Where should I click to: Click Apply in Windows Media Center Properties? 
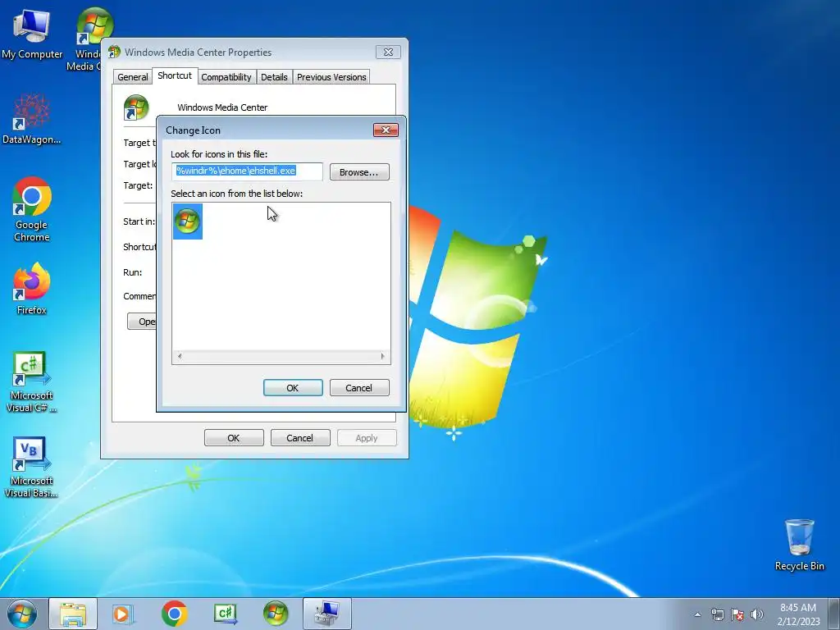tap(367, 438)
